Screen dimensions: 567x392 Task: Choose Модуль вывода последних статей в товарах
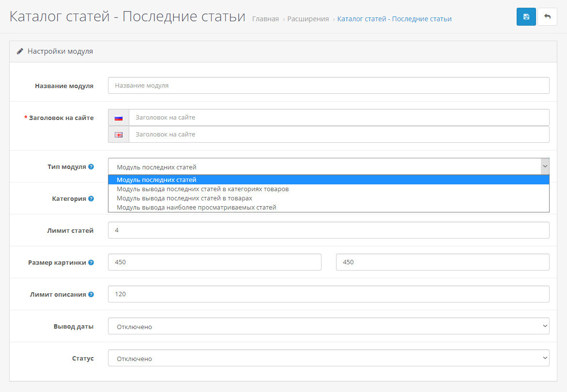[329, 198]
